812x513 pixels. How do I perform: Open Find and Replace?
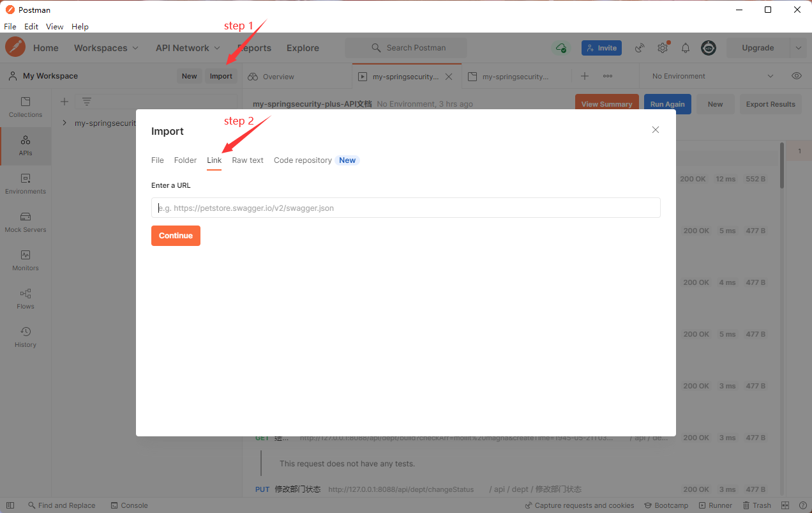pyautogui.click(x=61, y=505)
